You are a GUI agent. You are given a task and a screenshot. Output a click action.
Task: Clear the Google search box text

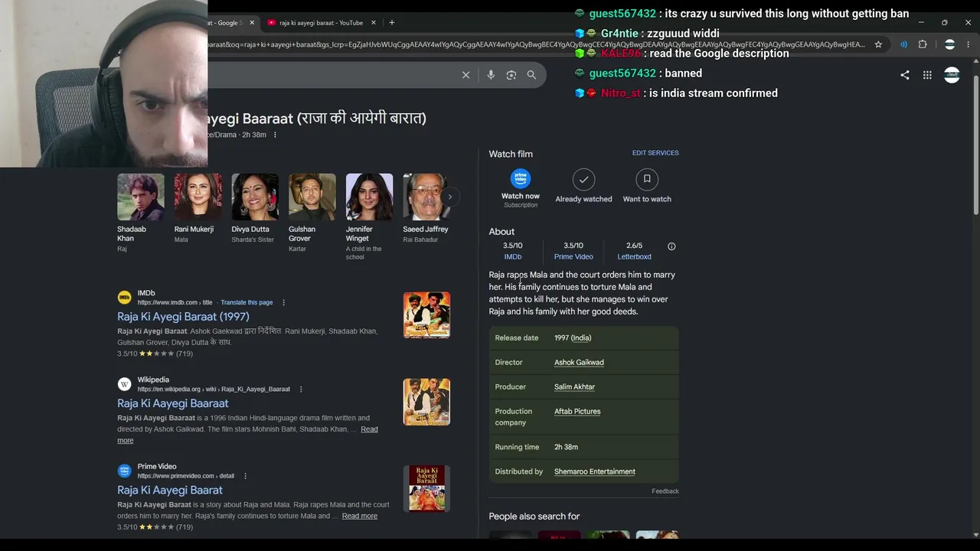click(465, 75)
